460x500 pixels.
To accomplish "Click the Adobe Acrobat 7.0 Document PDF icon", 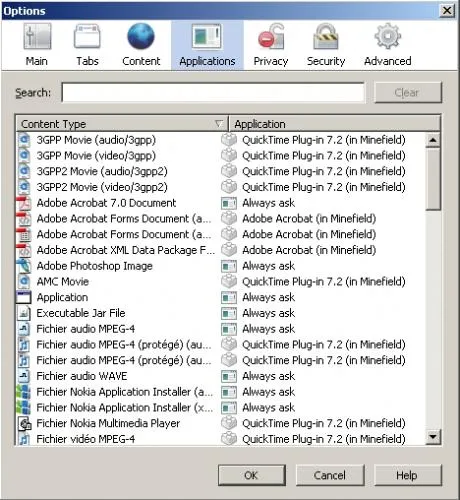I will coord(24,203).
